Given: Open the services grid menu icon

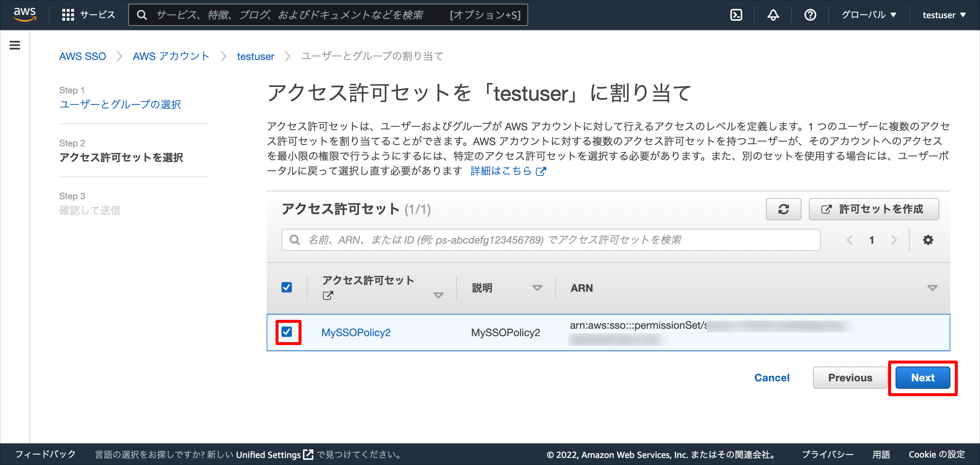Looking at the screenshot, I should click(68, 15).
